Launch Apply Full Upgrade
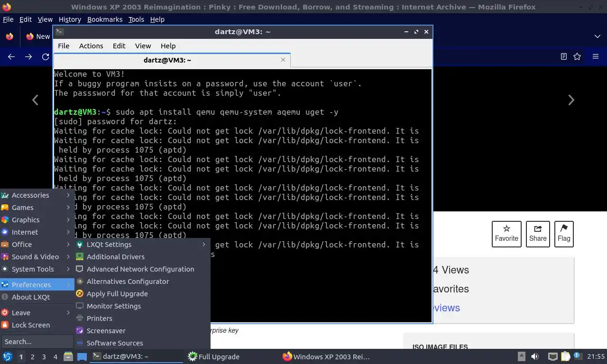 [x=142, y=294]
